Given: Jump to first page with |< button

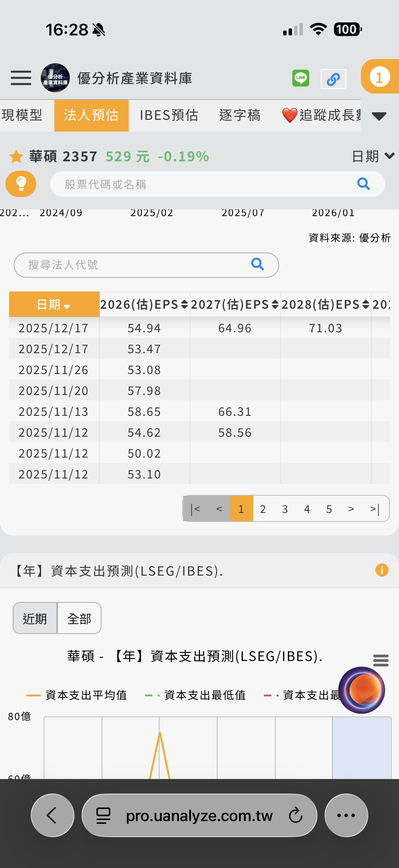Looking at the screenshot, I should point(196,509).
